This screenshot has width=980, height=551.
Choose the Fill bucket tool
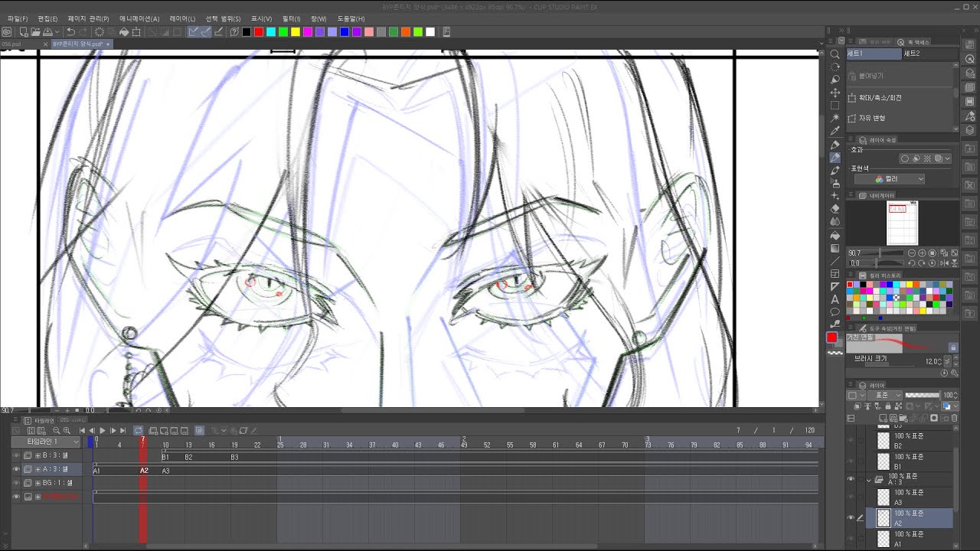point(835,235)
